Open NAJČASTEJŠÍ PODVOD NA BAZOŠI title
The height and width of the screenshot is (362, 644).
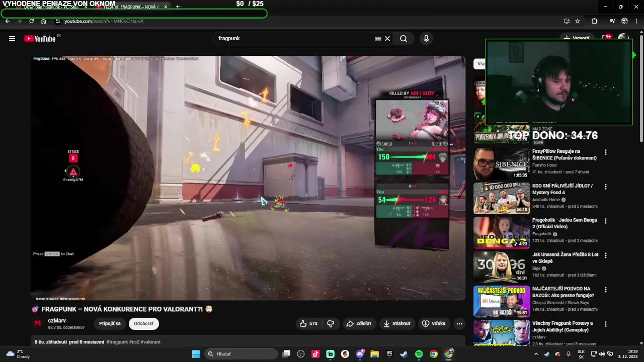[563, 292]
